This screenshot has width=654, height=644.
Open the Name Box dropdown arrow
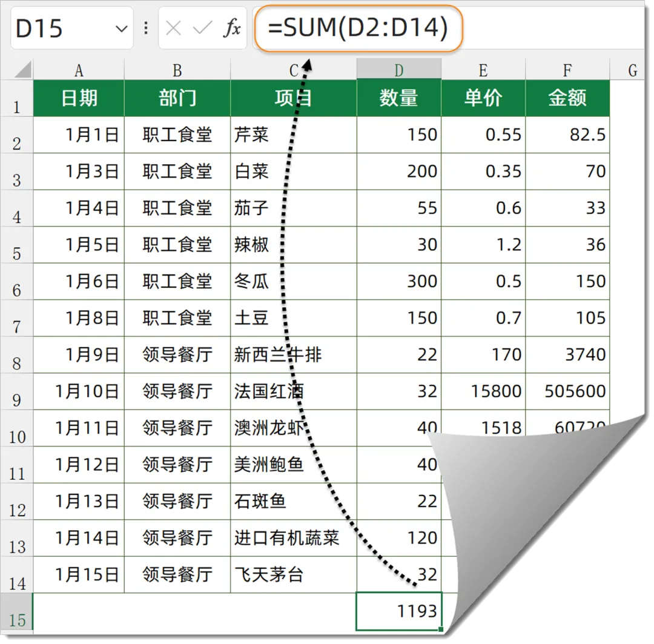pyautogui.click(x=122, y=28)
